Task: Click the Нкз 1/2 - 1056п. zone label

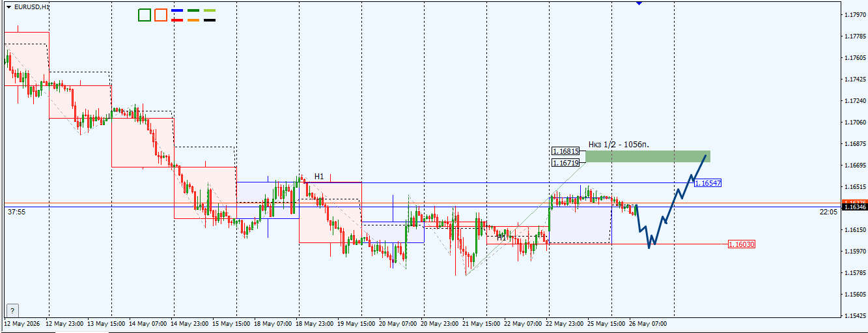Action: pyautogui.click(x=619, y=144)
